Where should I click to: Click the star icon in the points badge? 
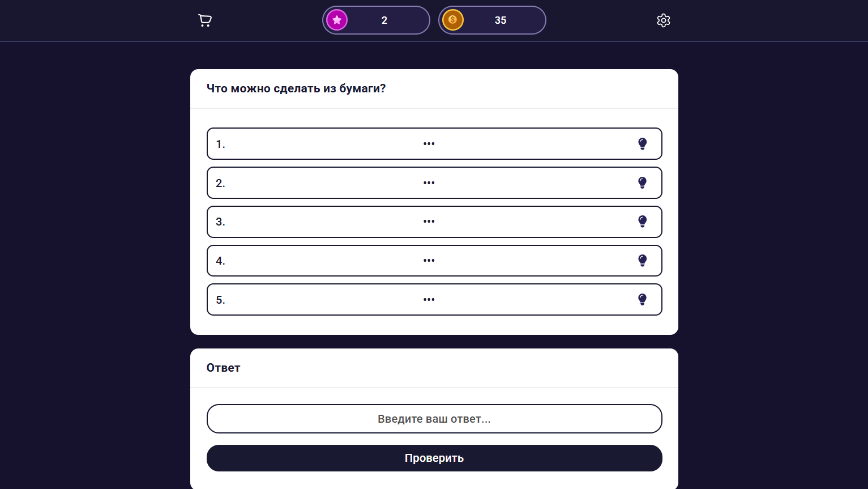[337, 20]
